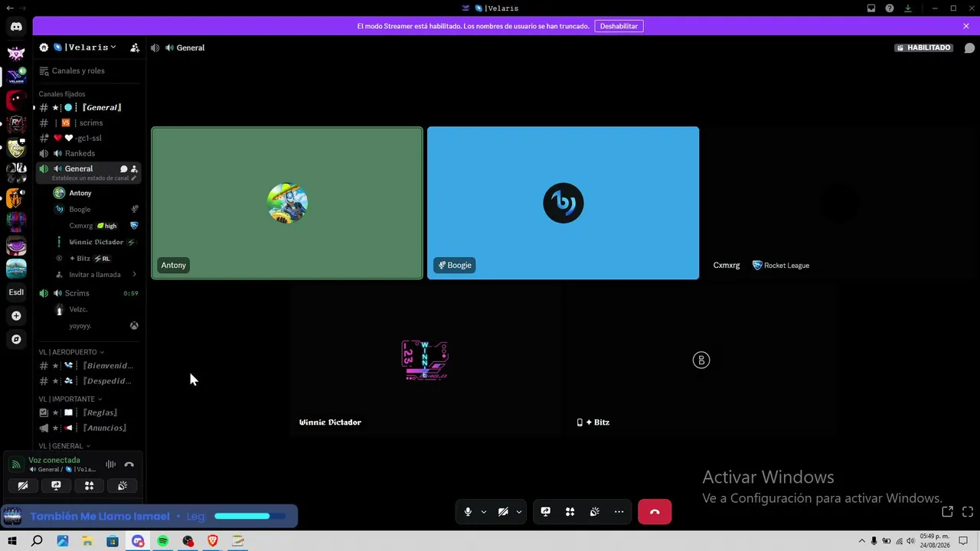Launch activities from the voice panel
This screenshot has width=980, height=551.
89,485
